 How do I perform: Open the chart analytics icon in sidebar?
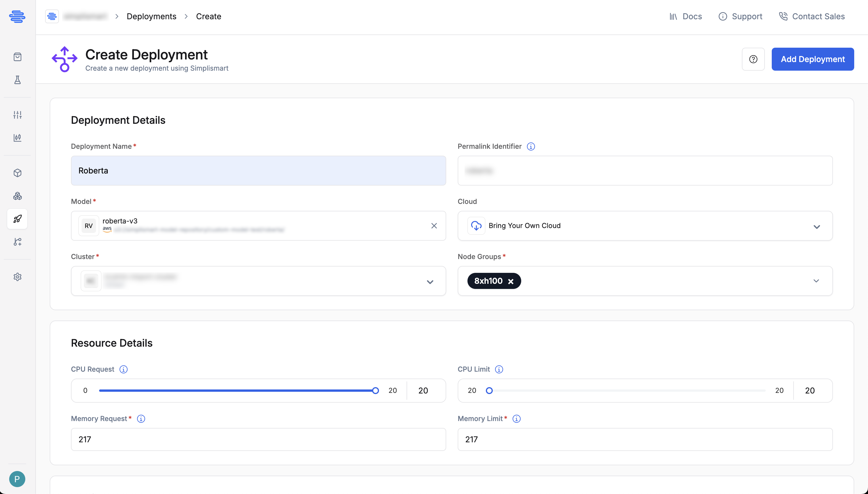coord(17,138)
